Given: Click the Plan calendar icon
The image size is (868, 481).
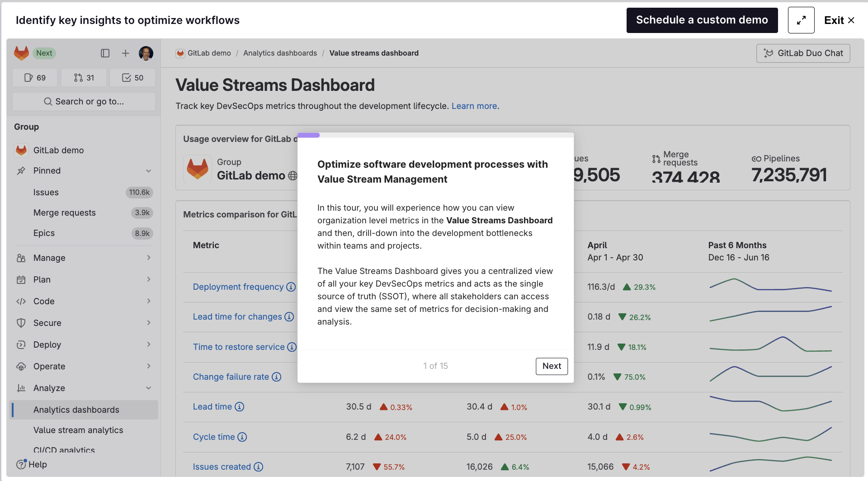Looking at the screenshot, I should (21, 280).
